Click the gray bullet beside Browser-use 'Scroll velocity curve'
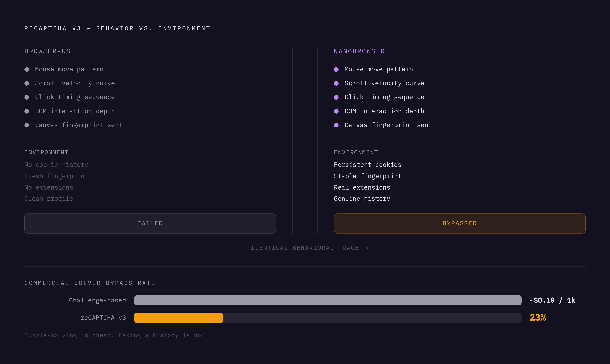The width and height of the screenshot is (610, 364). 27,83
